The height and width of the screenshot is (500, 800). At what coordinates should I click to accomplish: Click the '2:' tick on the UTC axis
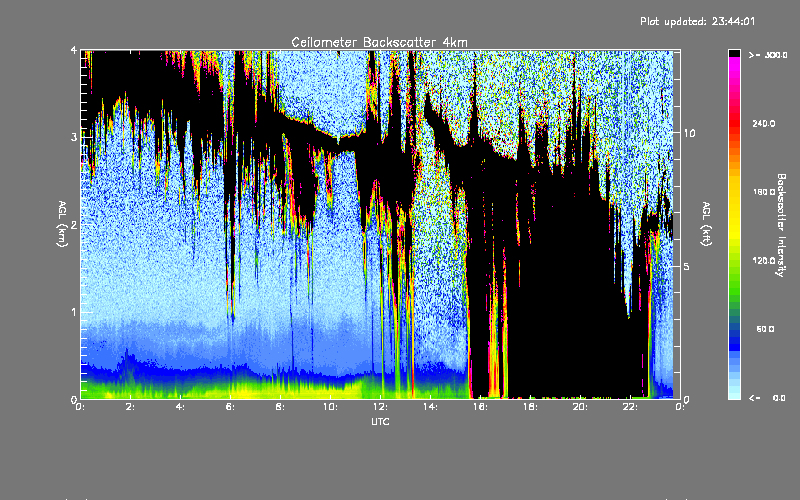point(131,407)
